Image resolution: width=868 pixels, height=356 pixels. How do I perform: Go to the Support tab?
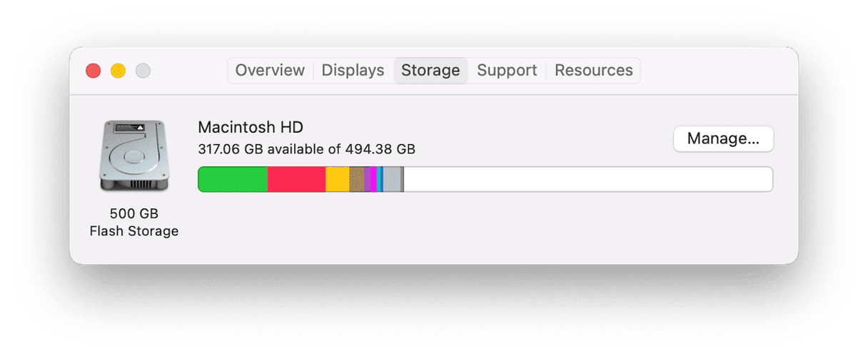point(507,71)
